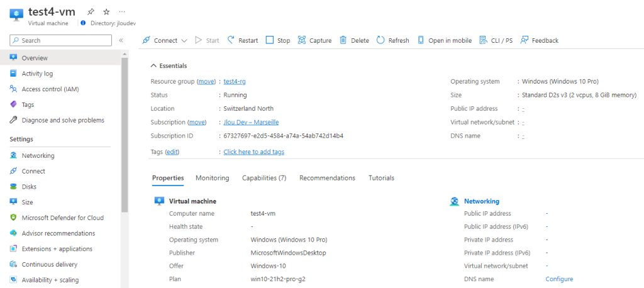The image size is (644, 288).
Task: Open the Tutorials tab
Action: (382, 178)
